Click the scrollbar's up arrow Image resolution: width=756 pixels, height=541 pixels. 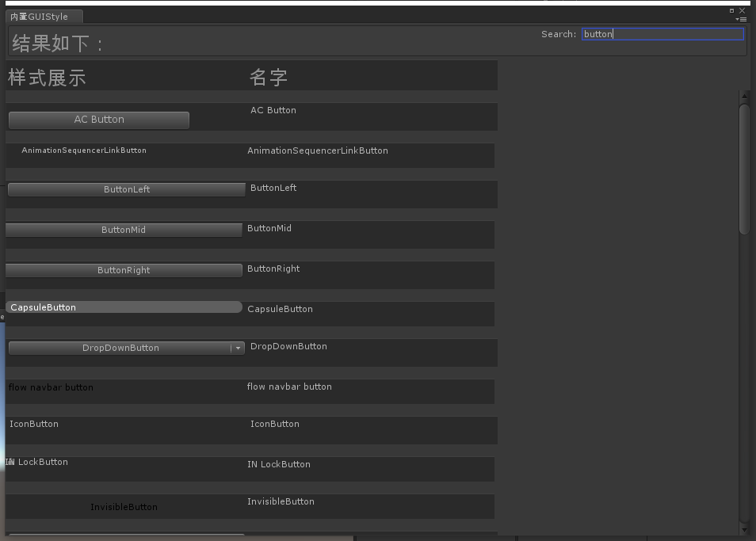(743, 95)
